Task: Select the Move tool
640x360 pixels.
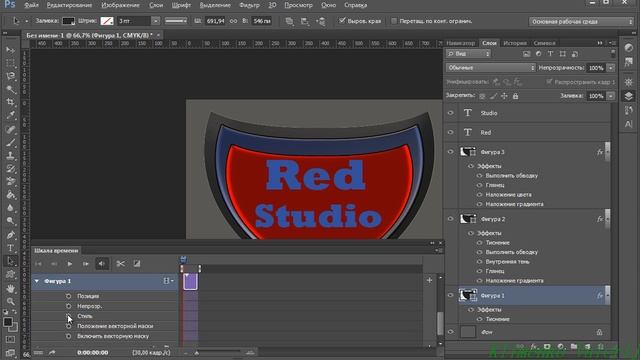Action: 10,50
